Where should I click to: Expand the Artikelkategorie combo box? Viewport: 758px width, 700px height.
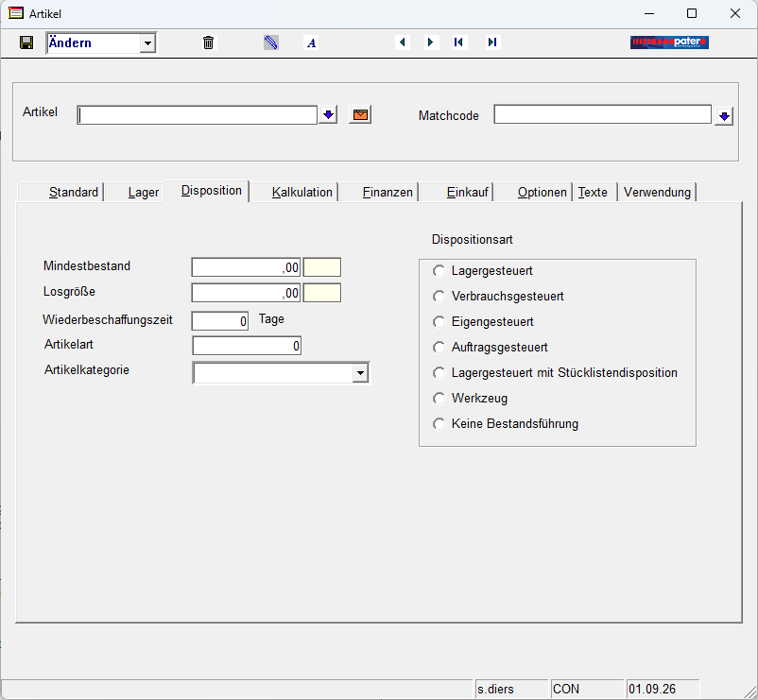pyautogui.click(x=360, y=373)
